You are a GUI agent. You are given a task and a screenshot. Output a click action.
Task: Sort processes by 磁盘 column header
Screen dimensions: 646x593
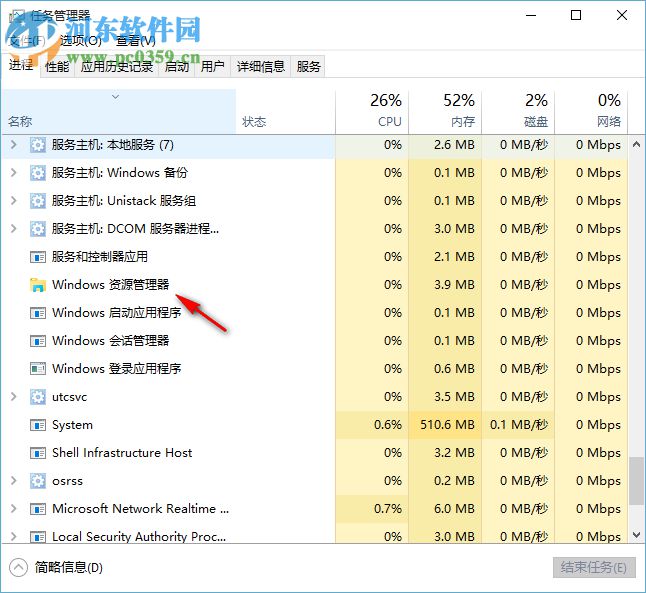518,112
